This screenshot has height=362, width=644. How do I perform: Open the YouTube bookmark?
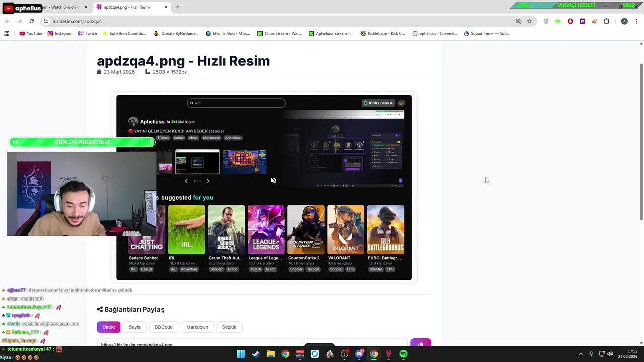point(31,34)
